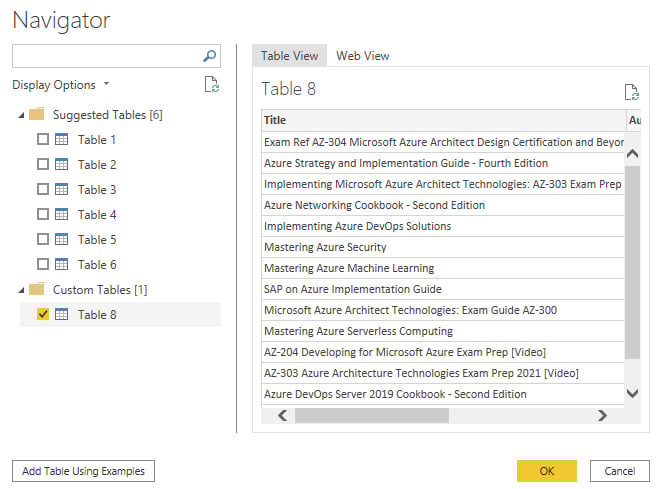Click the horizontal scrollbar thumb
The height and width of the screenshot is (489, 657).
point(372,415)
